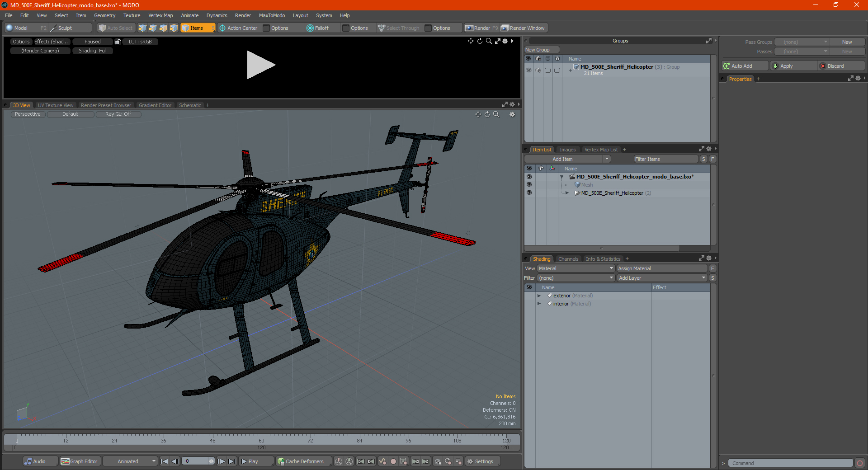Click the timeline at frame 48
The width and height of the screenshot is (868, 470).
click(x=212, y=438)
